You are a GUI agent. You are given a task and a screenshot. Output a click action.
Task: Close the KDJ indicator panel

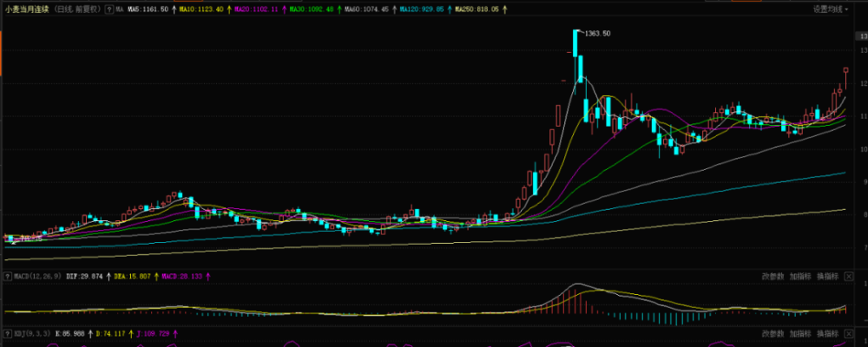tap(848, 334)
